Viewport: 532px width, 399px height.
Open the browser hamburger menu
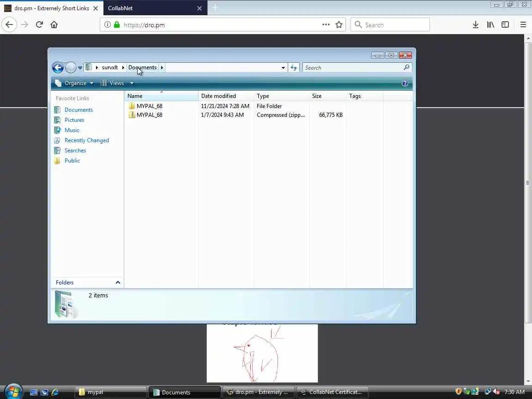pos(523,24)
